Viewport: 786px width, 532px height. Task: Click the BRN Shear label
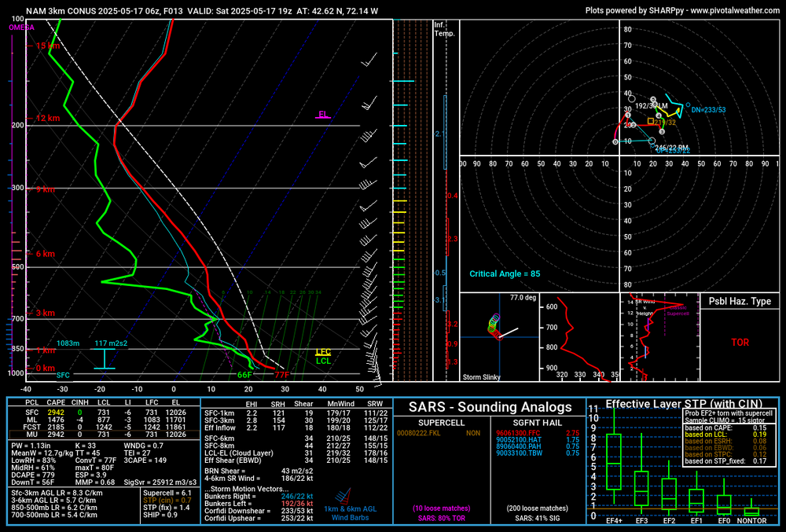coord(225,471)
